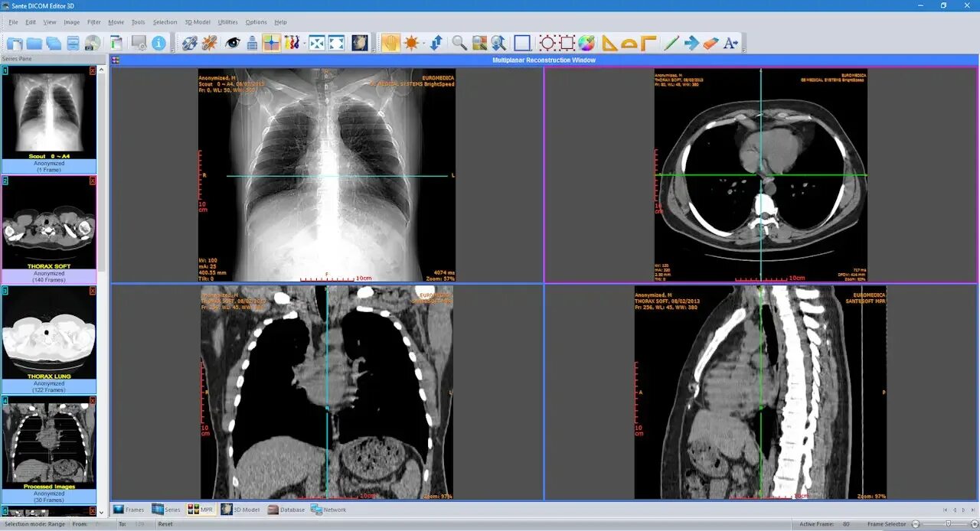980x531 pixels.
Task: Open the Selection menu
Action: click(x=165, y=22)
